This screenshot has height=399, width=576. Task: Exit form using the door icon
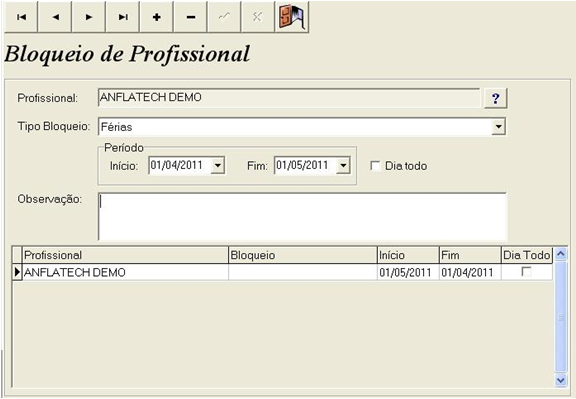coord(292,17)
